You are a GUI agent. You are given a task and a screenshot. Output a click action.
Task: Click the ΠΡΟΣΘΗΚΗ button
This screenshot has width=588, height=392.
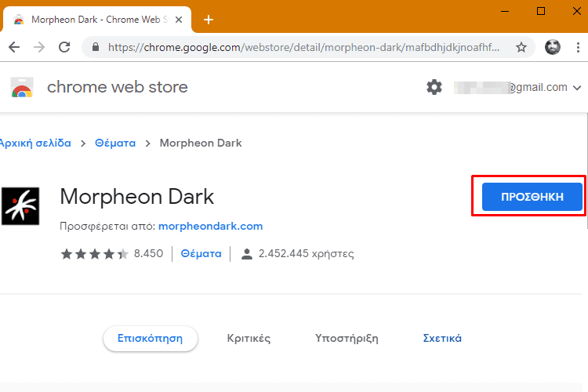click(532, 197)
